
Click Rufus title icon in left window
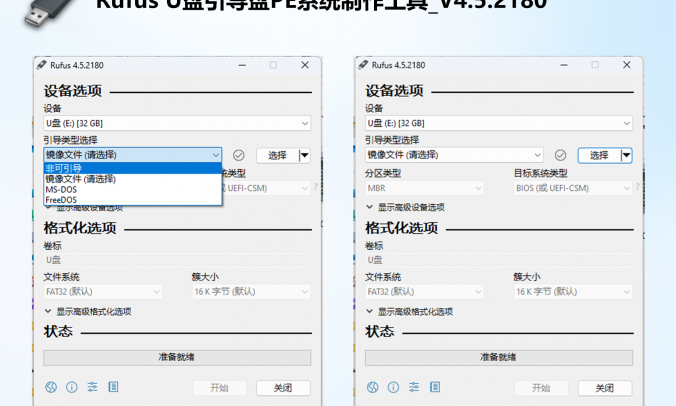point(41,65)
